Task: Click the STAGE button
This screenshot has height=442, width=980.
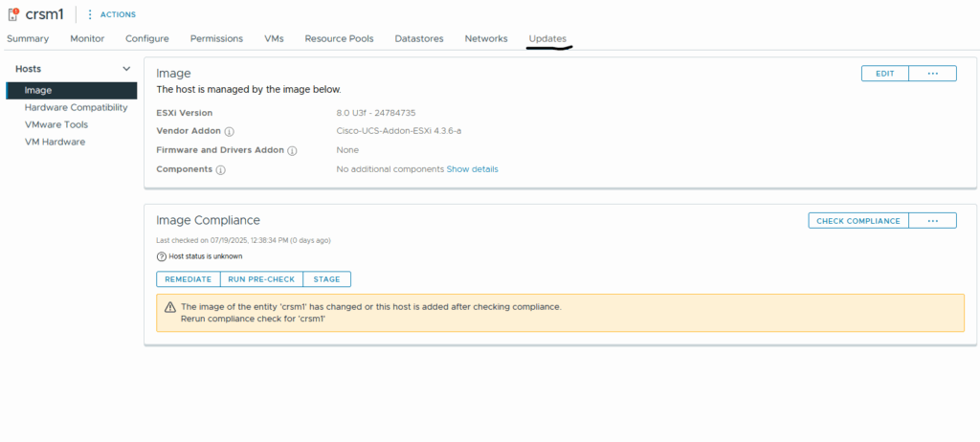Action: (327, 279)
